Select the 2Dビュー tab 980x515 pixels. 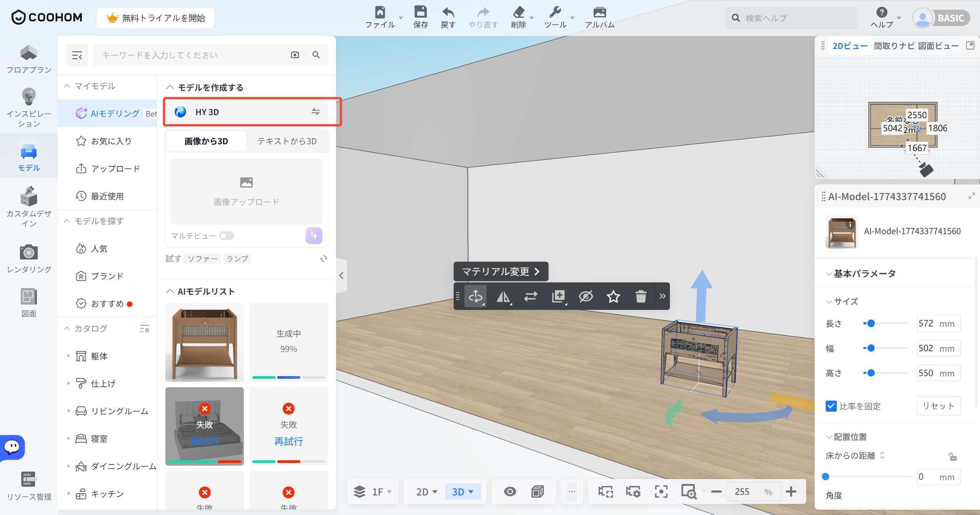(x=850, y=46)
